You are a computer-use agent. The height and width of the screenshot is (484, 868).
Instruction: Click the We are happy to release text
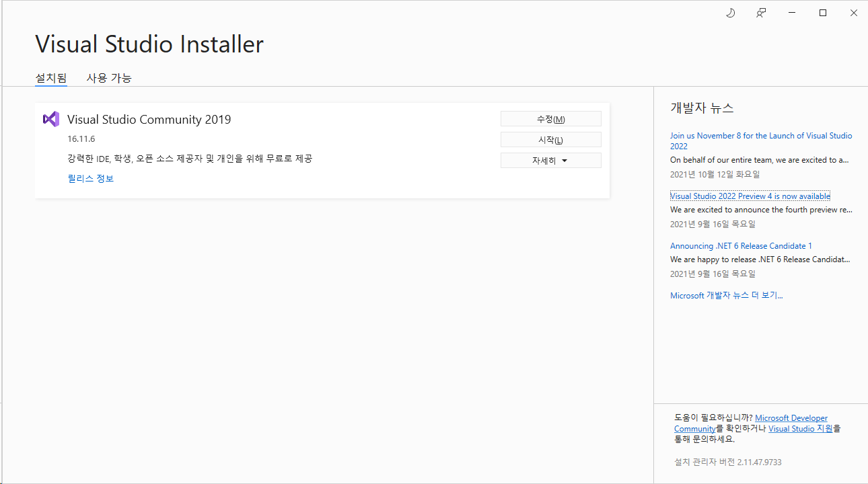point(760,259)
